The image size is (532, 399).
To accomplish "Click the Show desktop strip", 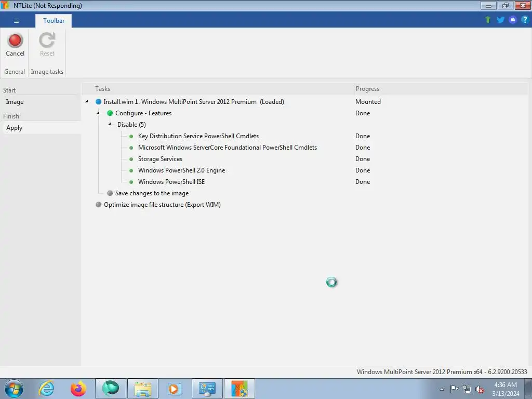I will click(x=528, y=389).
